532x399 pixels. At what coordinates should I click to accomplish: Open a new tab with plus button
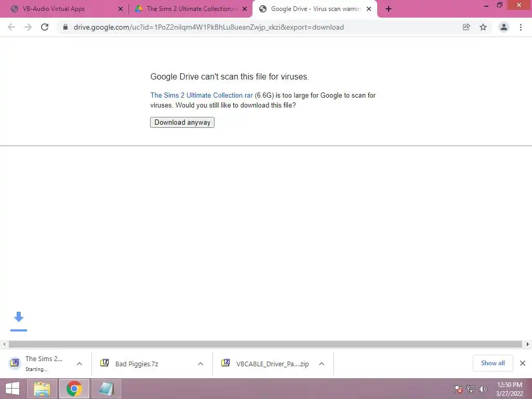point(389,9)
